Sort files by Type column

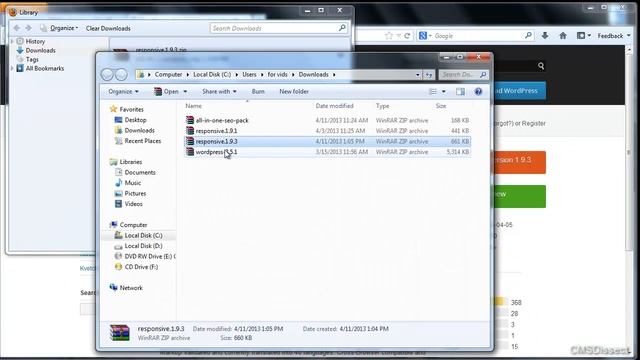pyautogui.click(x=382, y=106)
